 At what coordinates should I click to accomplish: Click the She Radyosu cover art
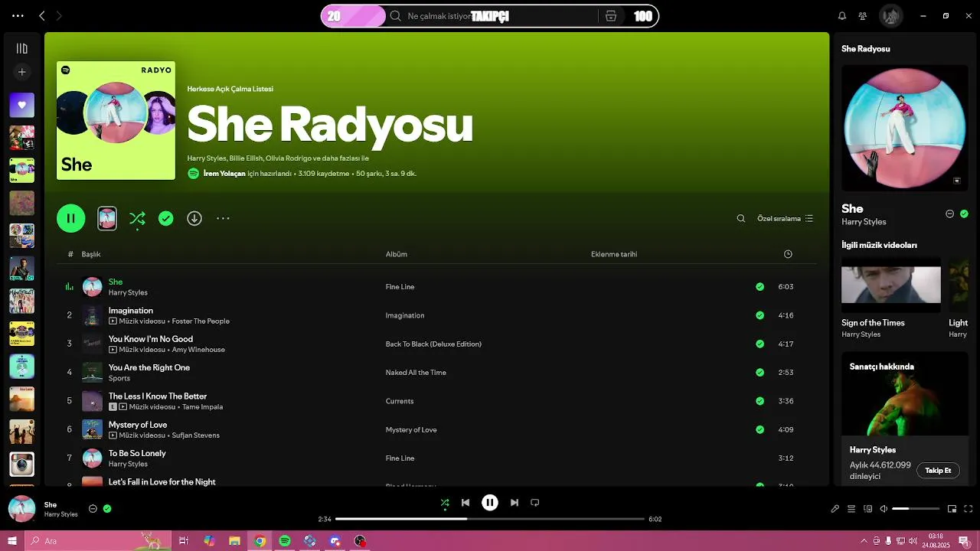[x=116, y=120]
